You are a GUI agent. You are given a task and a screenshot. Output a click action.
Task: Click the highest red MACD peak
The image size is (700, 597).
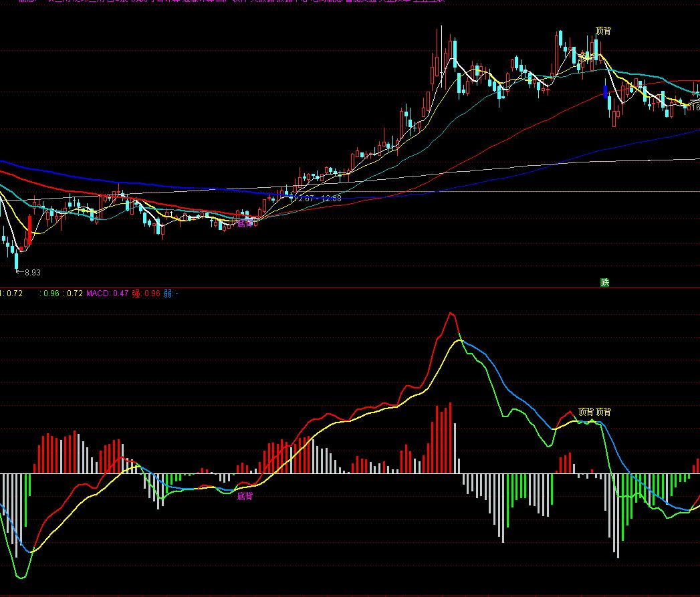[451, 314]
